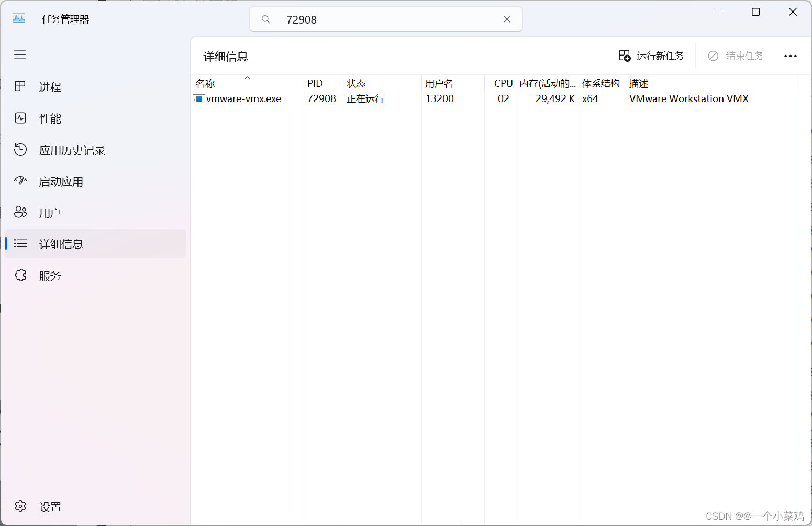Open the Performance (性能) page icon
Viewport: 812px width, 526px height.
click(20, 118)
